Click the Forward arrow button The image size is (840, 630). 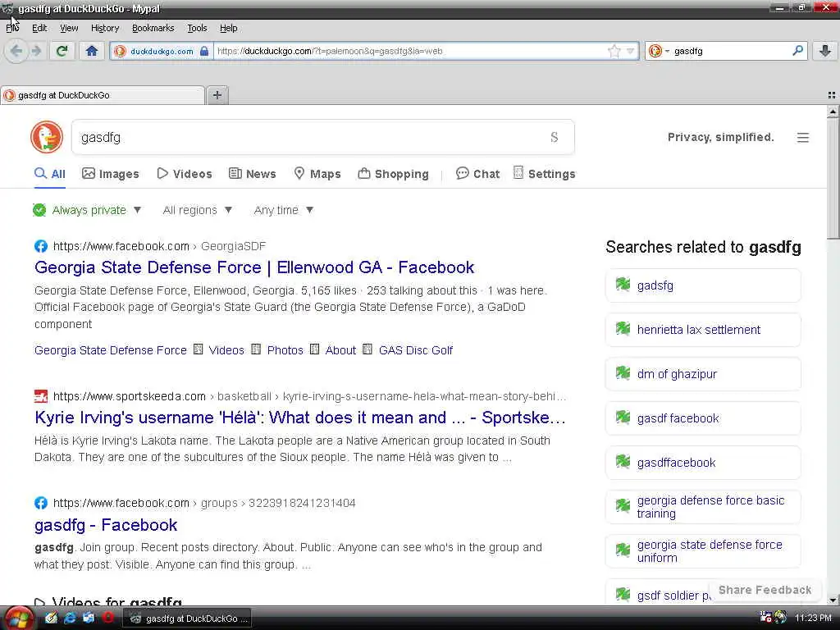[x=36, y=51]
